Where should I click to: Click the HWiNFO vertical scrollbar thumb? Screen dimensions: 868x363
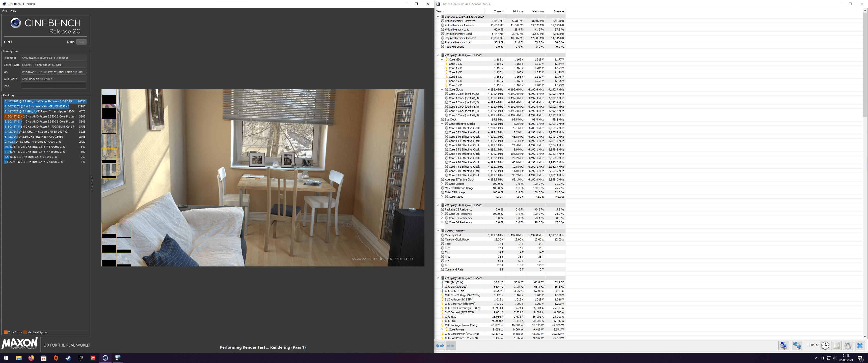click(x=865, y=65)
